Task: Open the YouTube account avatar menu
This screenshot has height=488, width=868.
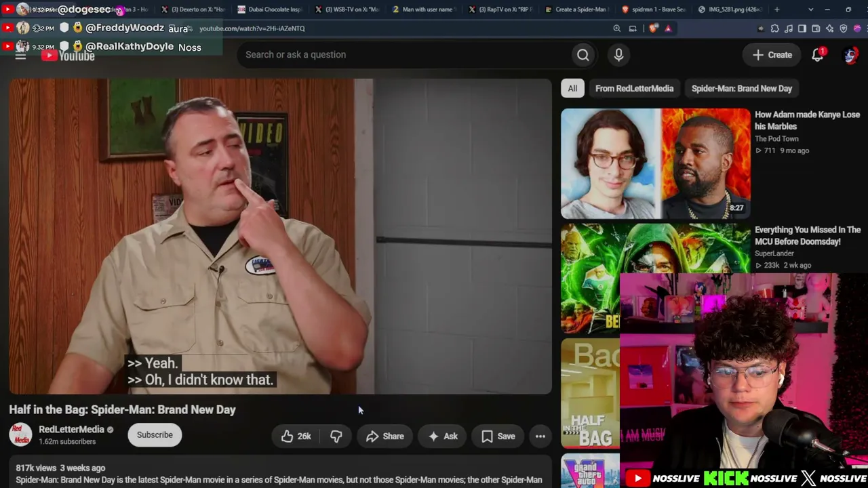Action: tap(850, 55)
